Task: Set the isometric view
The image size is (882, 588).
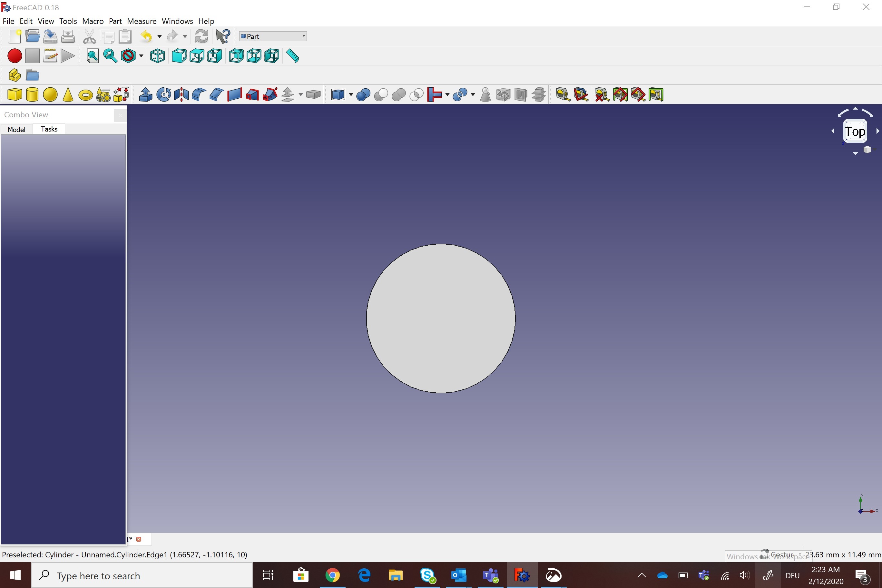Action: 158,56
